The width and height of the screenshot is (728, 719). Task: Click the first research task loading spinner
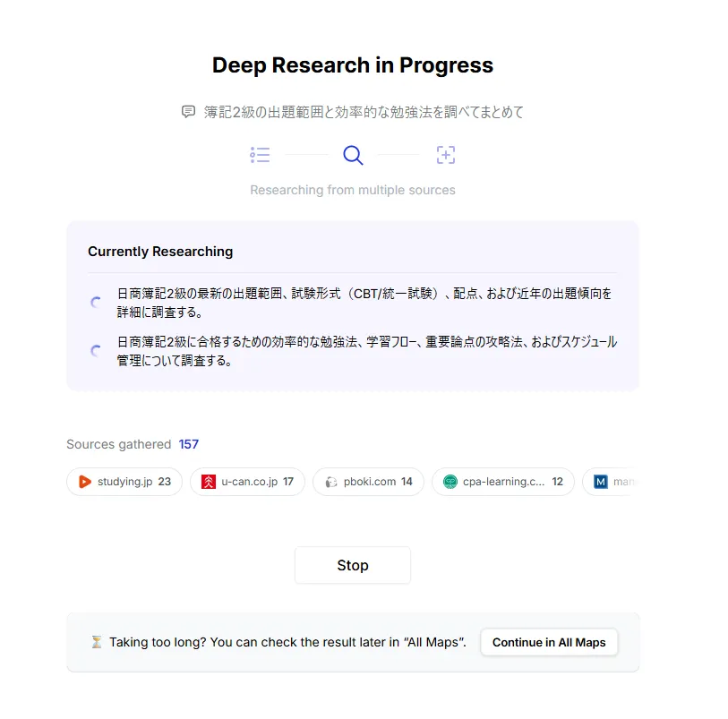pyautogui.click(x=97, y=303)
